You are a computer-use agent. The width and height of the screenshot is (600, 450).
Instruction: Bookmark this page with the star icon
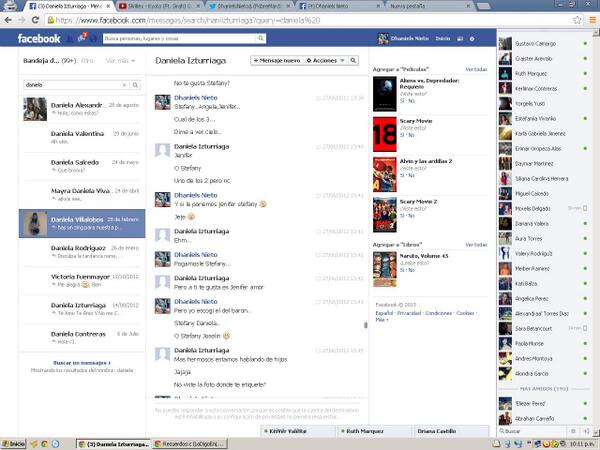tap(577, 20)
